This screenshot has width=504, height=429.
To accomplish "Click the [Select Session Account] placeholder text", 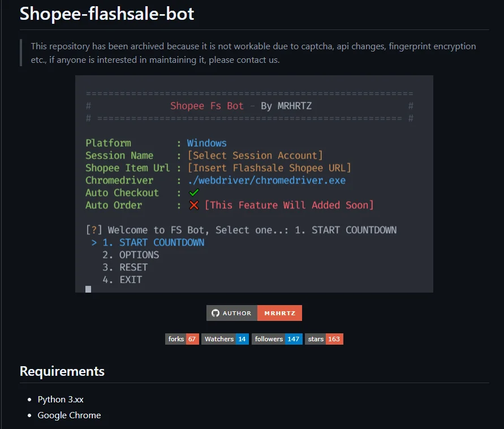I will tap(255, 155).
